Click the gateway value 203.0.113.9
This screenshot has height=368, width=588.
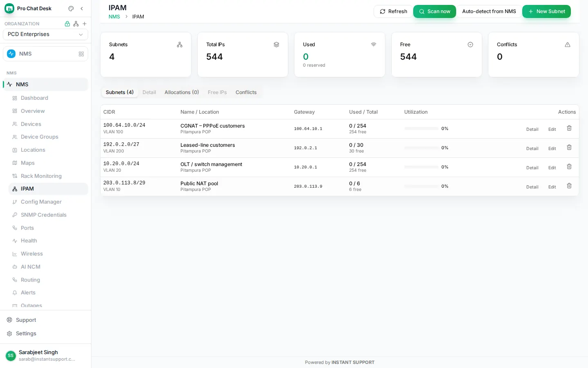(308, 186)
